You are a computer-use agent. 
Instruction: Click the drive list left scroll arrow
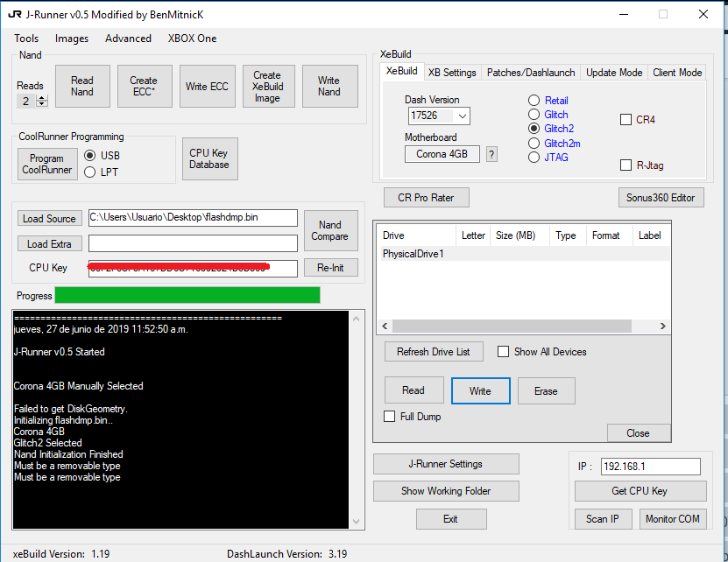[385, 327]
